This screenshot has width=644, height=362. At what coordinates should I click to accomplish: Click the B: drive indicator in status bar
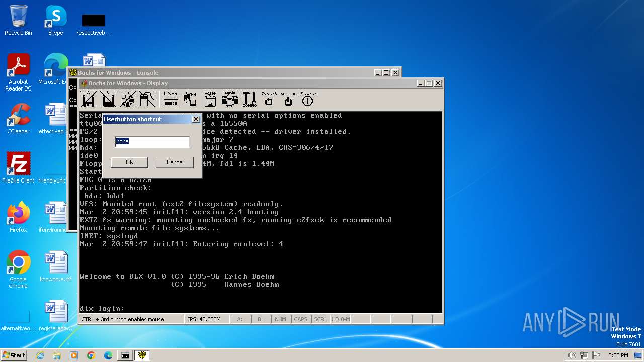tap(260, 319)
